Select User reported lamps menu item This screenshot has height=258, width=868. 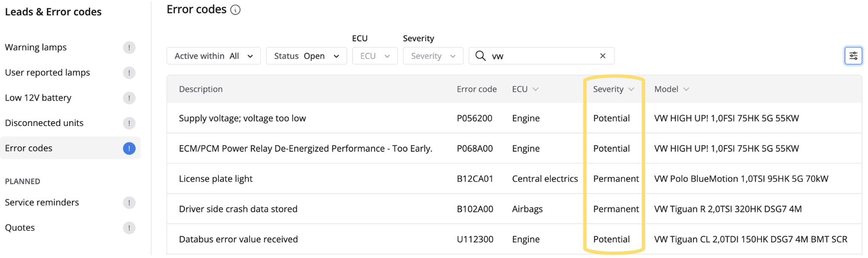pyautogui.click(x=47, y=72)
